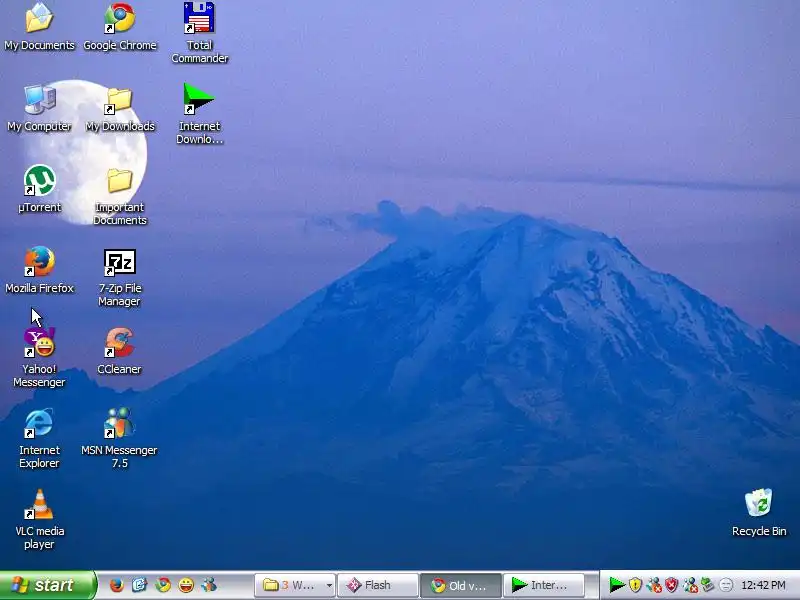
Task: Launch Internet Explorer from Quick Launch bar
Action: pyautogui.click(x=139, y=585)
